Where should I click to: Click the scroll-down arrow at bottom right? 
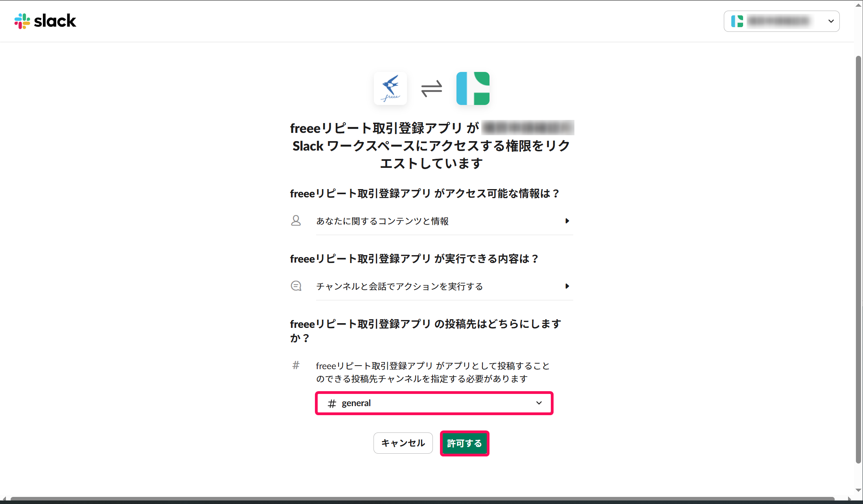[858, 490]
